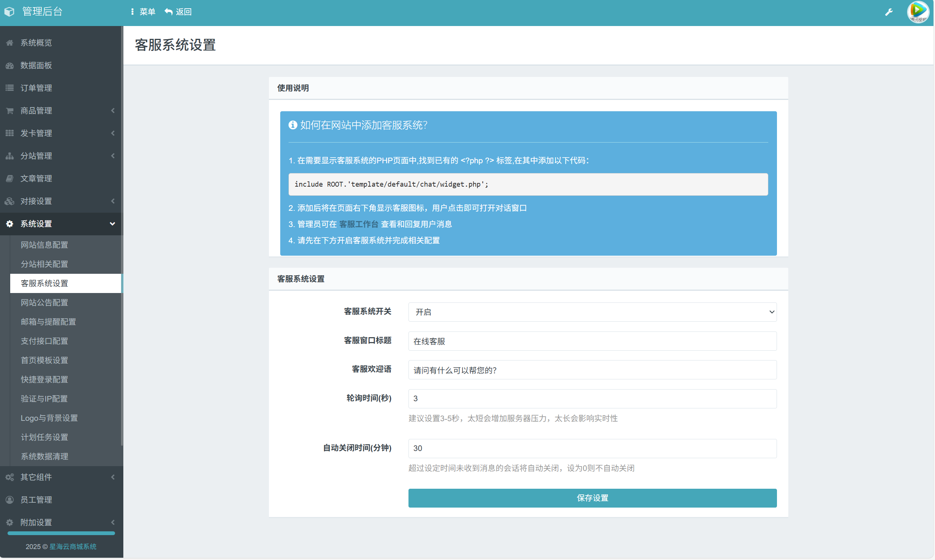Click the 保存设置 button

(x=592, y=498)
